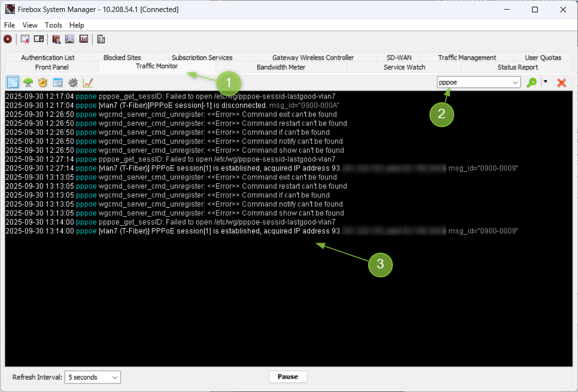Click the line chart icon in Traffic Monitor
The height and width of the screenshot is (392, 578).
[x=88, y=83]
